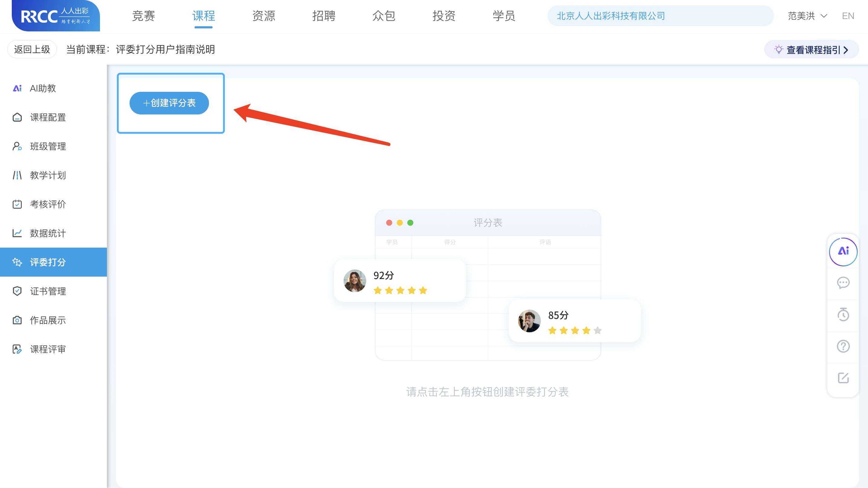
Task: Select 评委打分 in the sidebar
Action: point(53,262)
